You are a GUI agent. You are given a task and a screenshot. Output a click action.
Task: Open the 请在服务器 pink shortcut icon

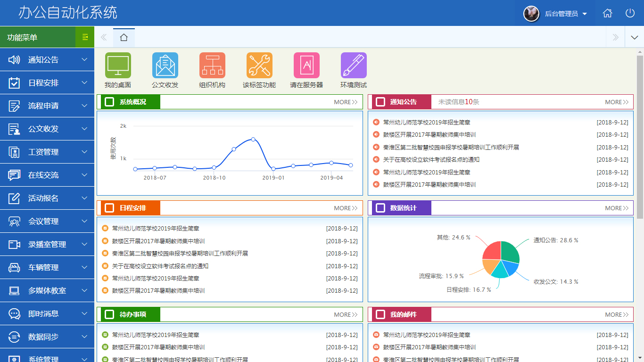(x=306, y=66)
